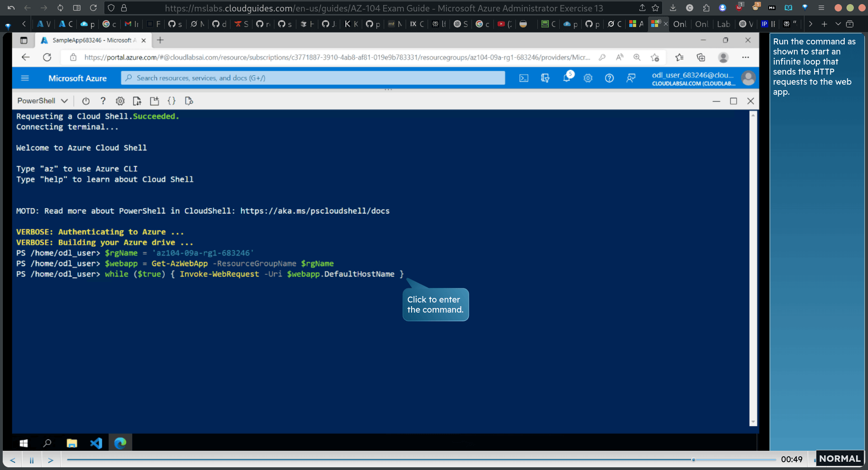
Task: Open directories and subscriptions filter icon
Action: [x=545, y=78]
